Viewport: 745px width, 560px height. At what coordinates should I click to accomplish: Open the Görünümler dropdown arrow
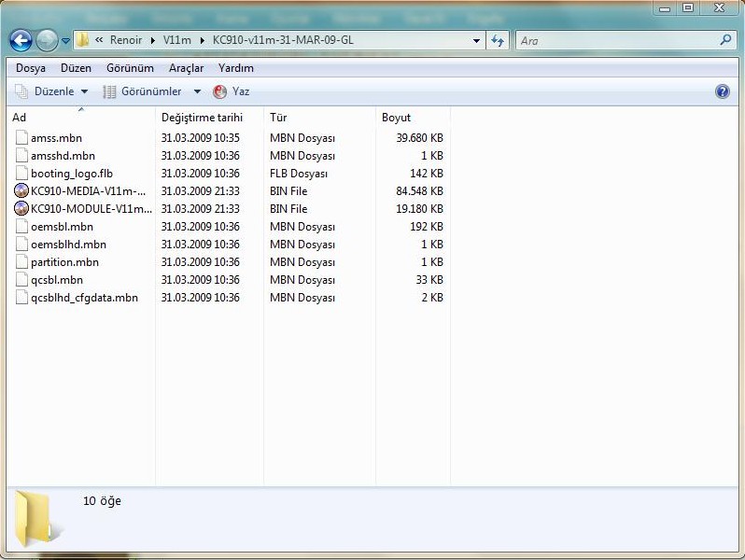point(197,91)
